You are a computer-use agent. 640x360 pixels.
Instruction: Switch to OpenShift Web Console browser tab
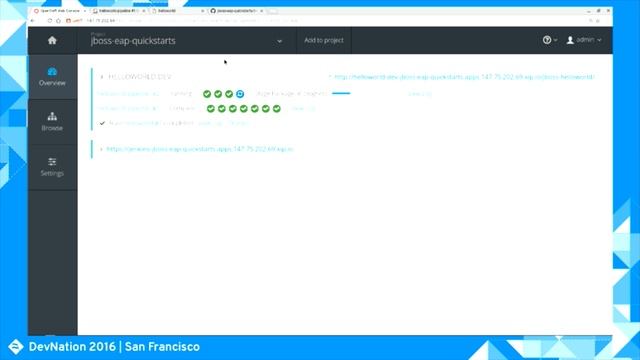60,11
